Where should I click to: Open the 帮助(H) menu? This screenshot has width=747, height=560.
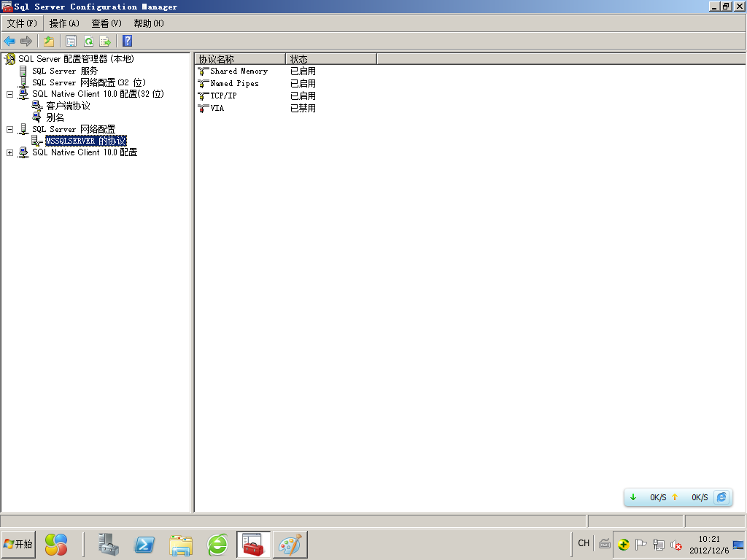pos(149,23)
